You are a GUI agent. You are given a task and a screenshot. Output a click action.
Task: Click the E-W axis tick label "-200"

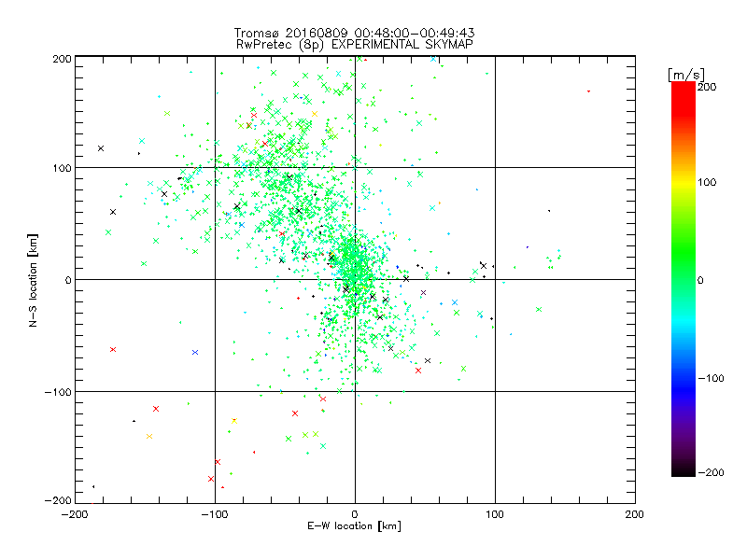(x=75, y=514)
